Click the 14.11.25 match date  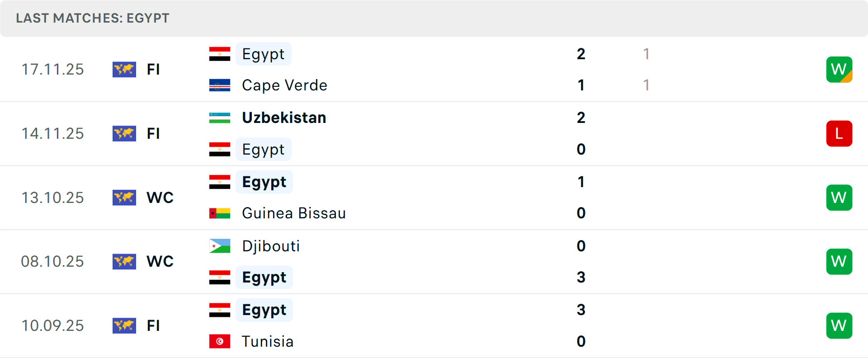[53, 133]
